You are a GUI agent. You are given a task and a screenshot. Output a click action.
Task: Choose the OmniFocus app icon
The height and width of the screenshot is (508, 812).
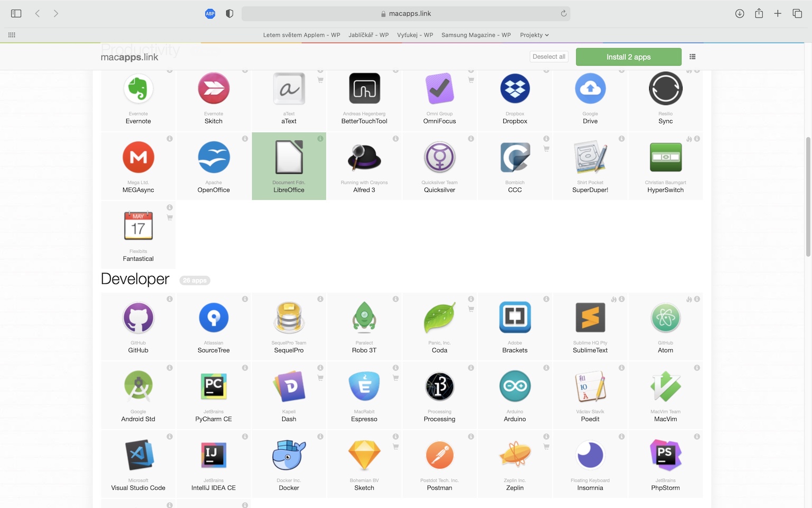pos(439,88)
